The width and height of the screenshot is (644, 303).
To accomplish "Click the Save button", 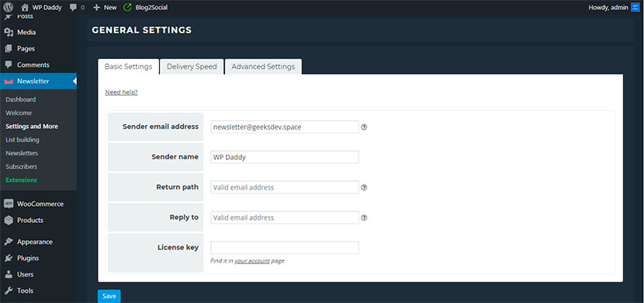I will coord(109,296).
